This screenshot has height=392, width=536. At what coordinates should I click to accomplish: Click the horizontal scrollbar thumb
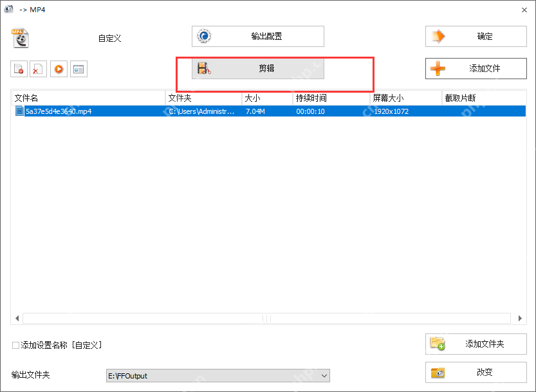click(266, 319)
